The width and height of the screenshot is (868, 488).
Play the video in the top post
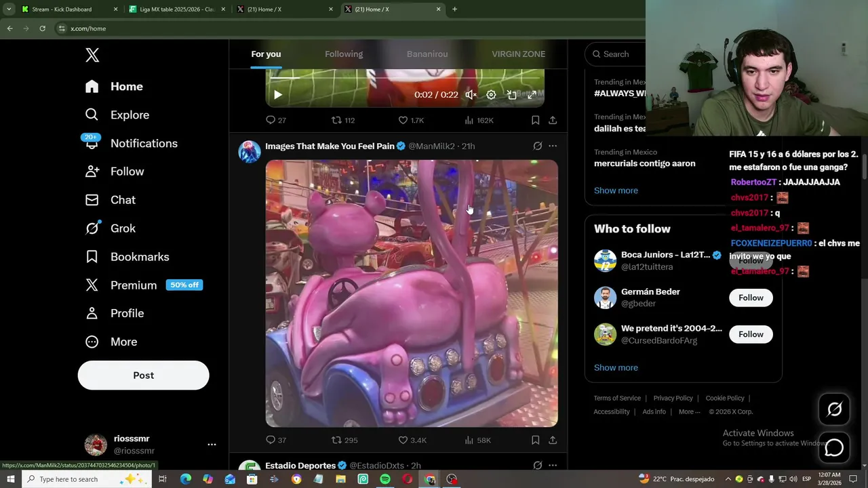point(277,95)
